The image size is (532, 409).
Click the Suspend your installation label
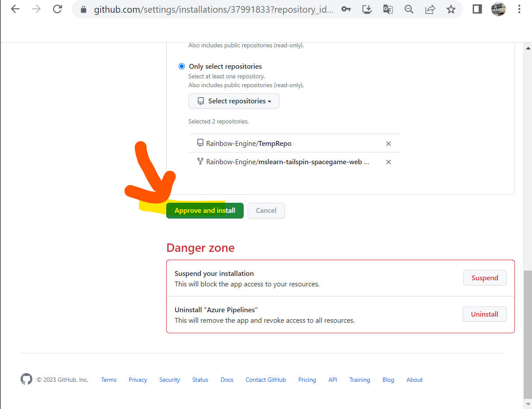[x=214, y=274]
